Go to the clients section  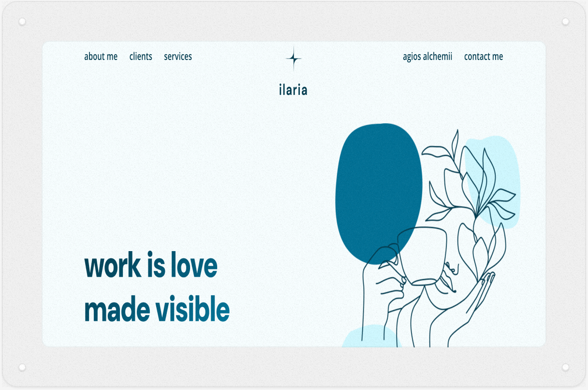click(x=141, y=57)
